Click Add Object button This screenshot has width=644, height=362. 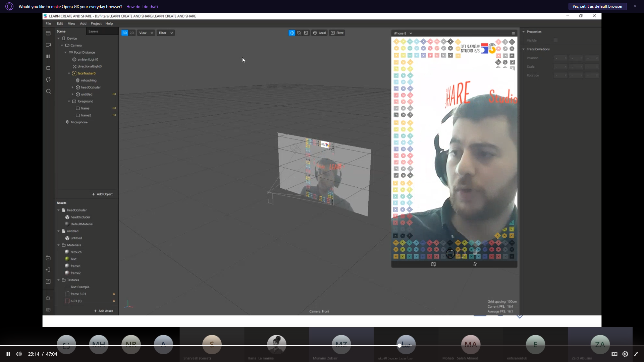click(x=102, y=194)
